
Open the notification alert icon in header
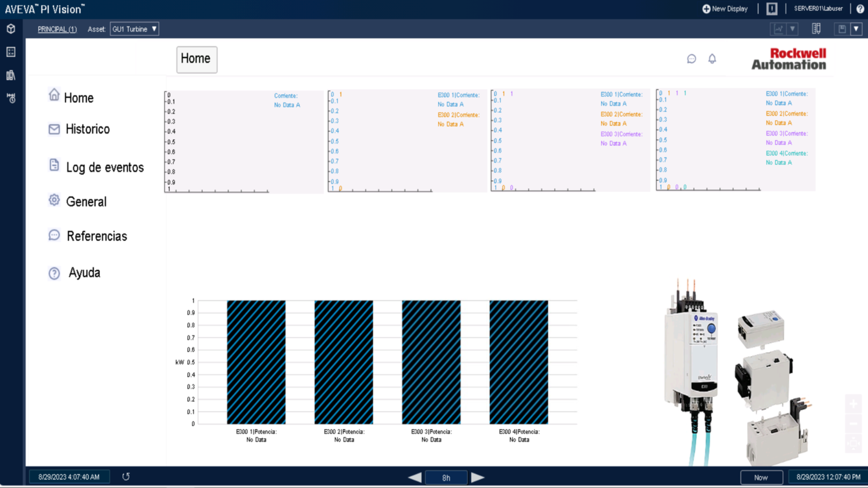click(772, 9)
